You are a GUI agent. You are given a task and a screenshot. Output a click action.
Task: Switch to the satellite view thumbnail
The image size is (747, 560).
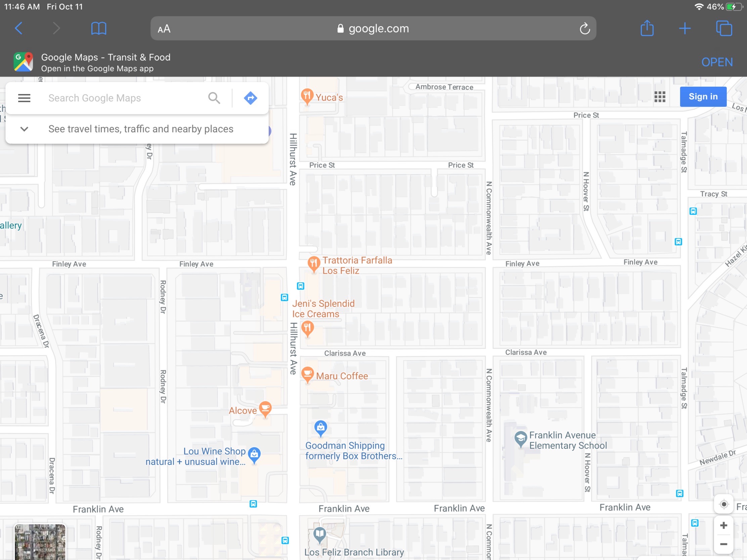pyautogui.click(x=40, y=542)
